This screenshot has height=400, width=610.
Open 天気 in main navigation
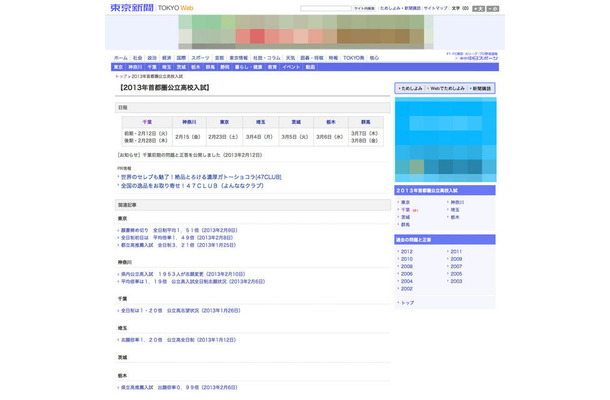click(x=291, y=58)
